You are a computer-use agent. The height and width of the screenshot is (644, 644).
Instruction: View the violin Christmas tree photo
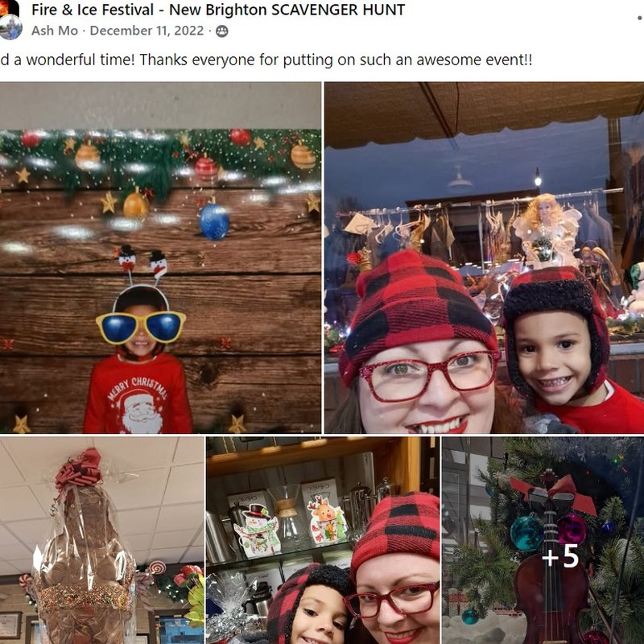pyautogui.click(x=543, y=540)
